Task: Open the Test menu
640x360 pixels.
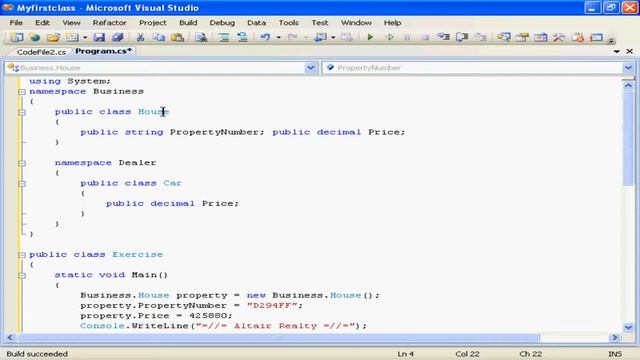Action: click(320, 23)
